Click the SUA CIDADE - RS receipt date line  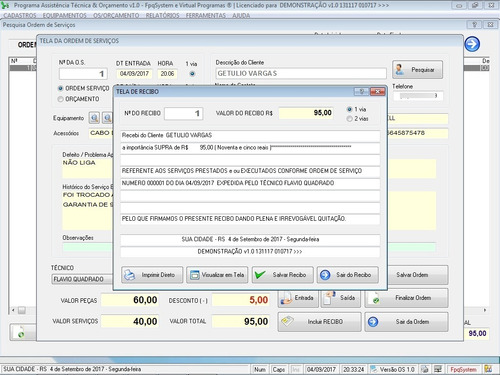coord(250,239)
